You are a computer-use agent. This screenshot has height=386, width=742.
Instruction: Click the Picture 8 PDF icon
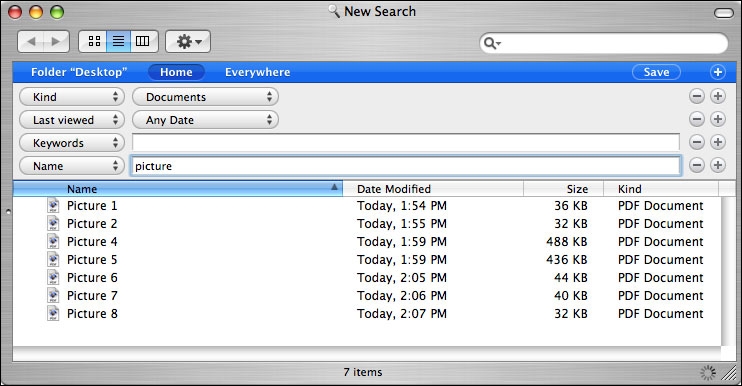pos(53,314)
